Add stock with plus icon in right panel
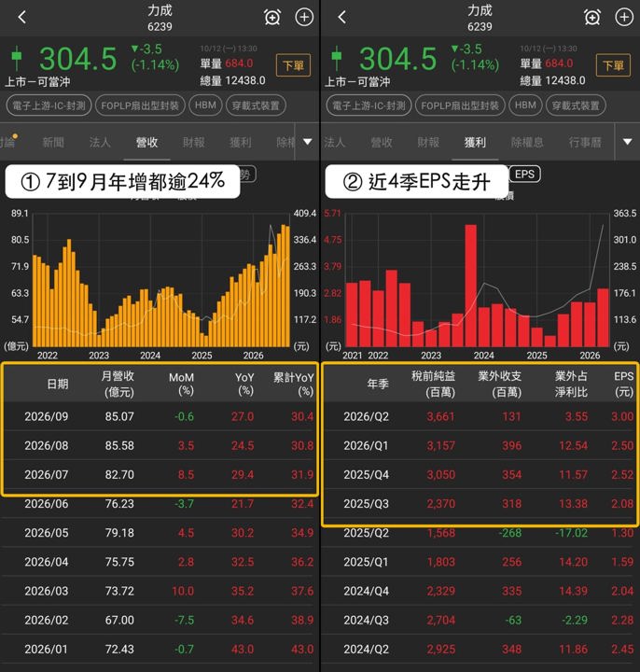Image resolution: width=640 pixels, height=672 pixels. pos(624,17)
